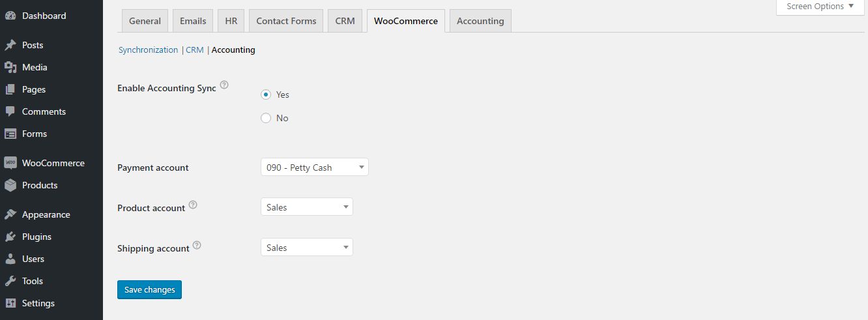Viewport: 868px width, 320px height.
Task: Click the Users person icon
Action: point(10,259)
